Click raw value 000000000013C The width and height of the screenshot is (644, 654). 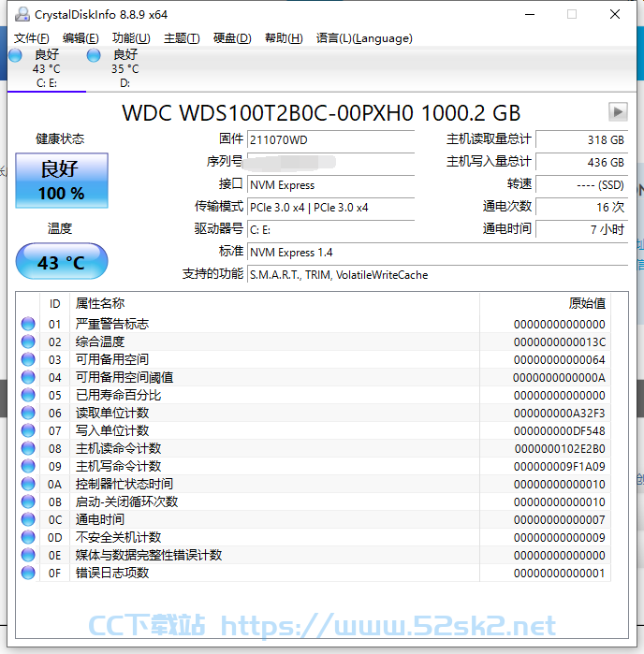tap(559, 342)
